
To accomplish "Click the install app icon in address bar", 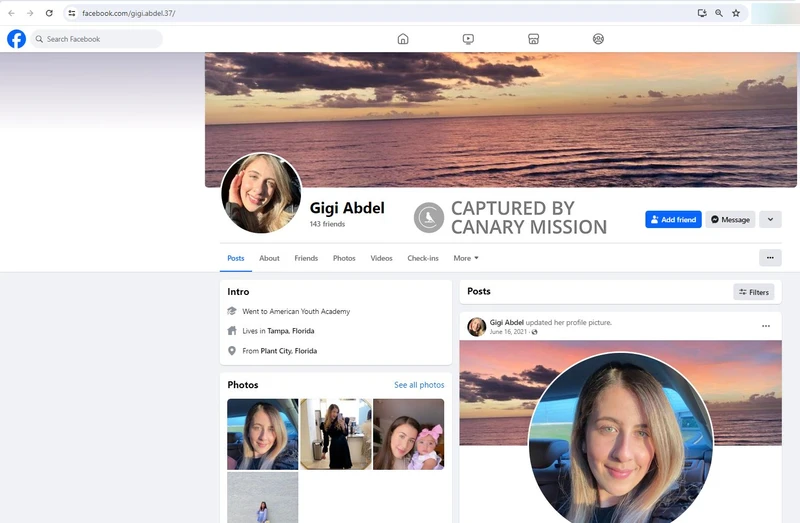I will (x=702, y=13).
